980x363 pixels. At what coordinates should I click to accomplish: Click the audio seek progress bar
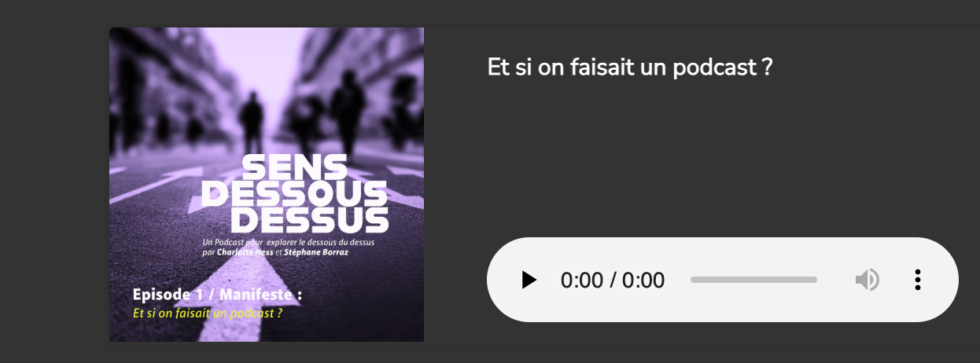click(x=753, y=280)
